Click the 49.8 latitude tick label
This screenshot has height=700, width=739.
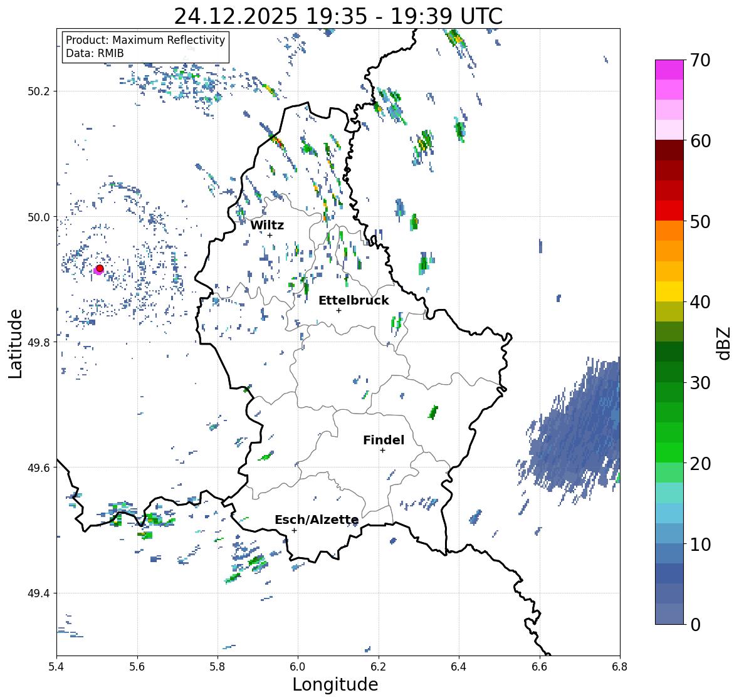39,342
